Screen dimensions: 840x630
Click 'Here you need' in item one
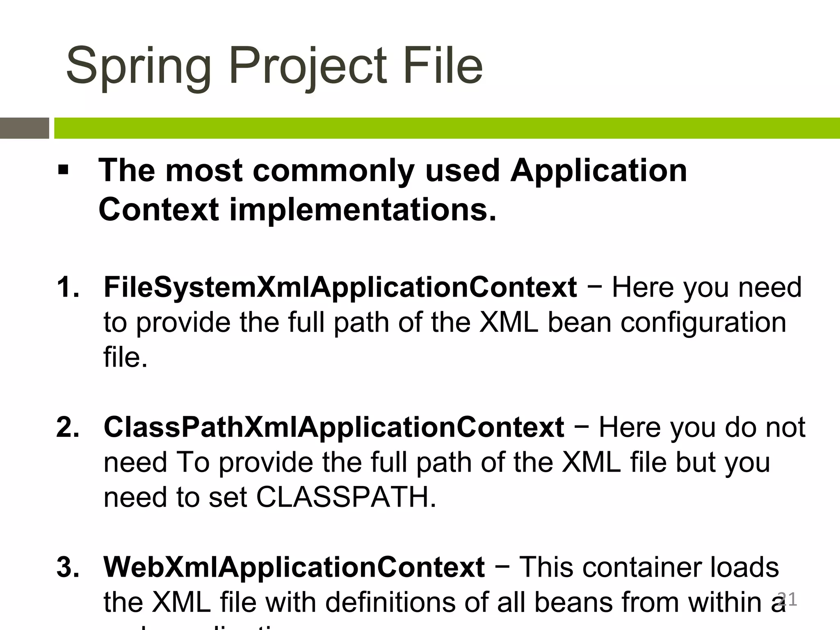point(707,287)
